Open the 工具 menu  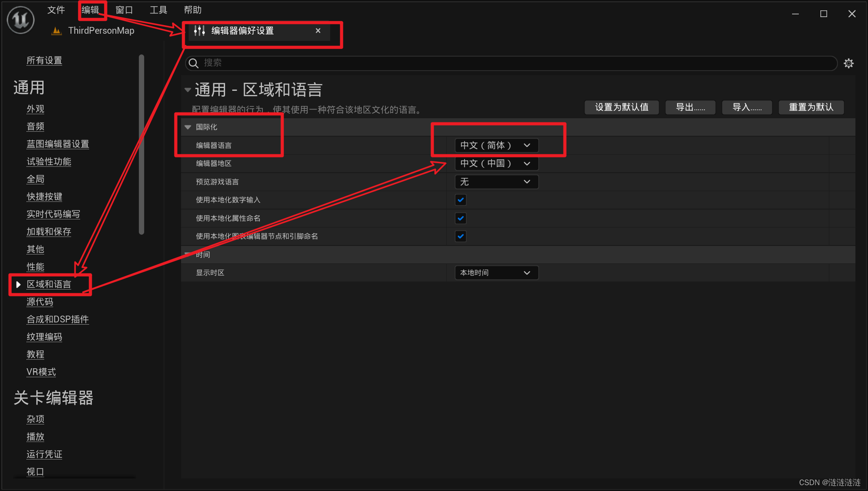click(x=158, y=10)
